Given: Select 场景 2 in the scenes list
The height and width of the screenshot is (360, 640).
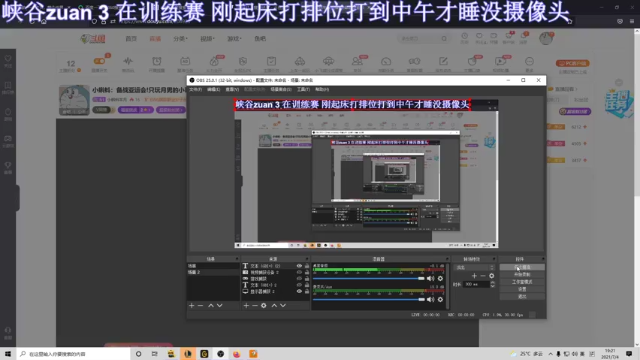Looking at the screenshot, I should click(213, 272).
